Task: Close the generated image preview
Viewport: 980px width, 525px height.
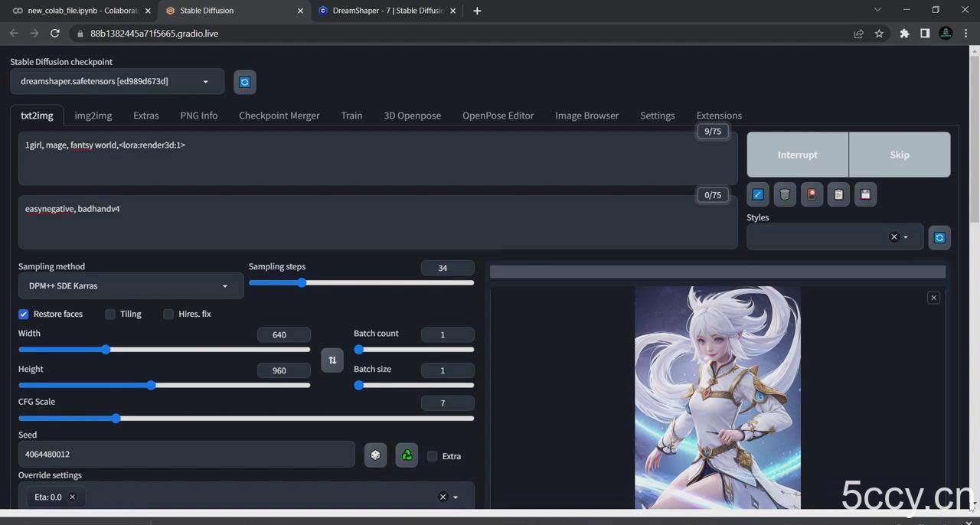Action: 933,298
